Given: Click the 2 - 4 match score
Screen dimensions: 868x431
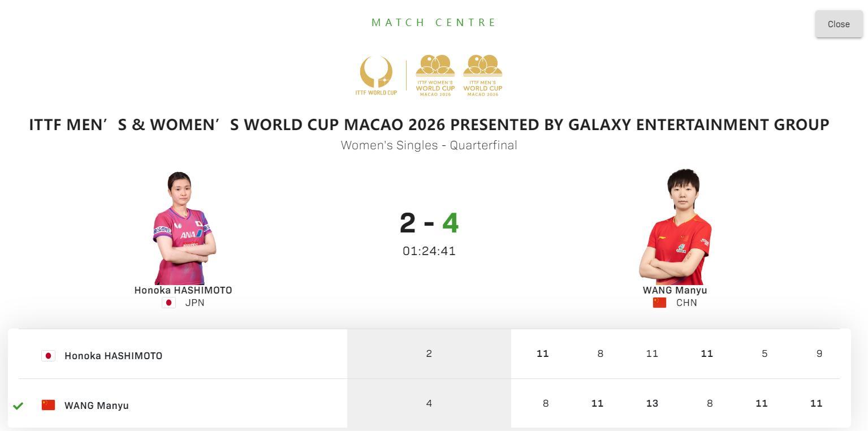Looking at the screenshot, I should [429, 223].
